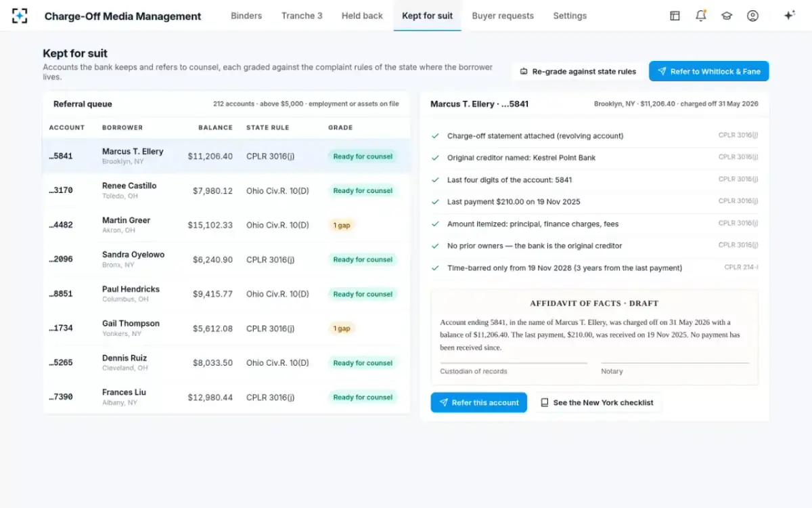Open See the New York checklist
The image size is (812, 508).
(597, 402)
